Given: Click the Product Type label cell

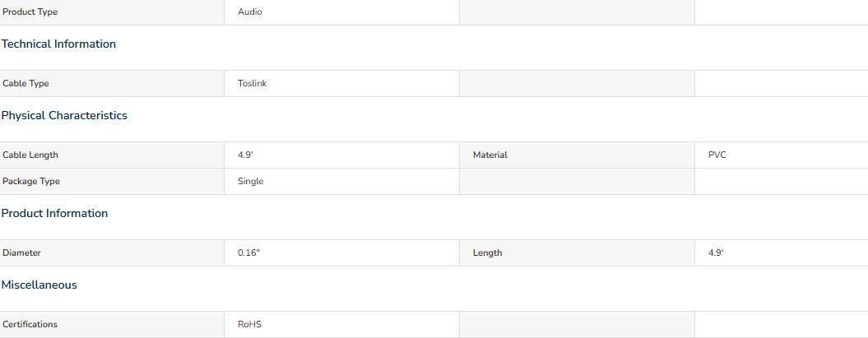Looking at the screenshot, I should pyautogui.click(x=112, y=12).
